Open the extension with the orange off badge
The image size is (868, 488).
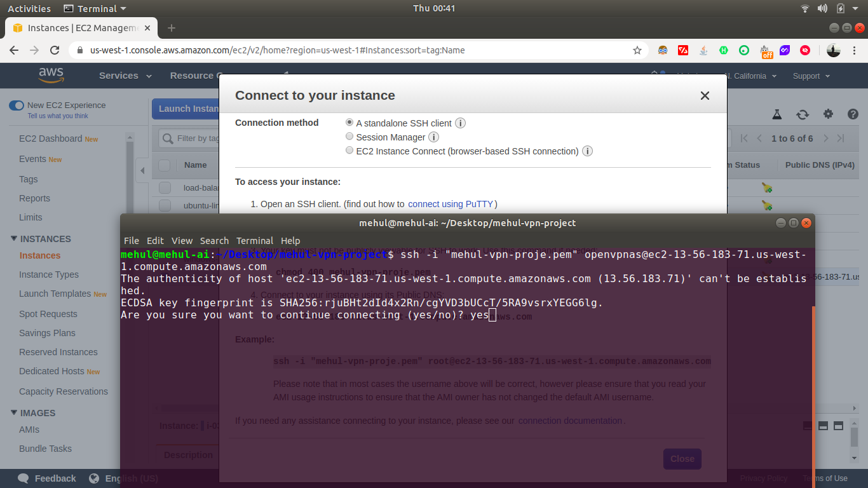point(766,51)
